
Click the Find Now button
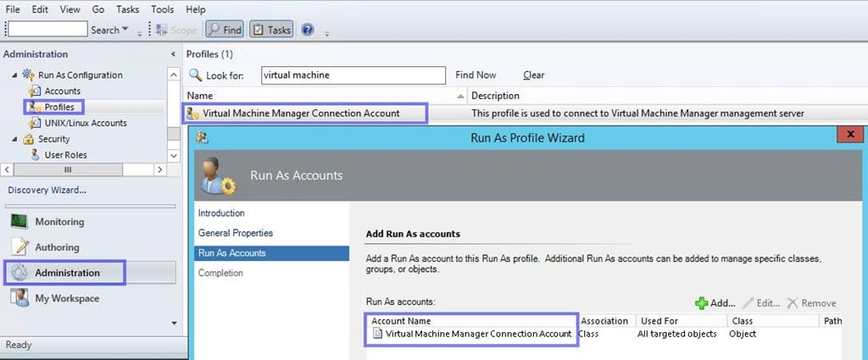click(476, 75)
